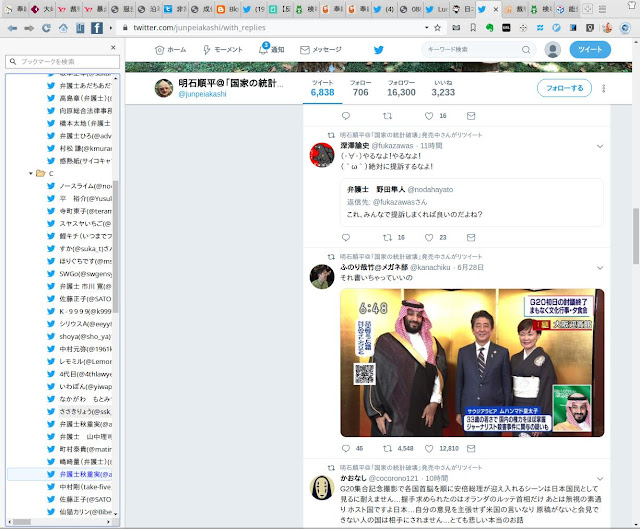Viewport: 640px width, 529px height.
Task: Switch to the Twitter tab labeled (4)
Action: tap(384, 9)
